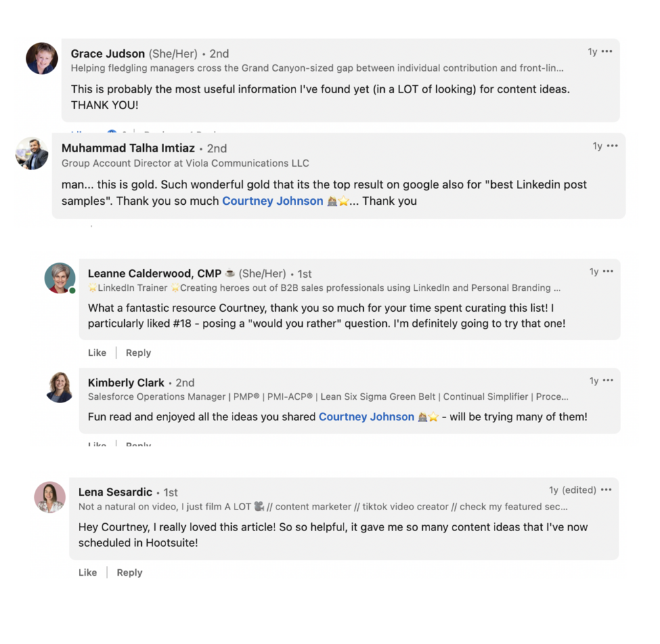Open Kimberly Clark's name link
This screenshot has height=644, width=660.
125,383
